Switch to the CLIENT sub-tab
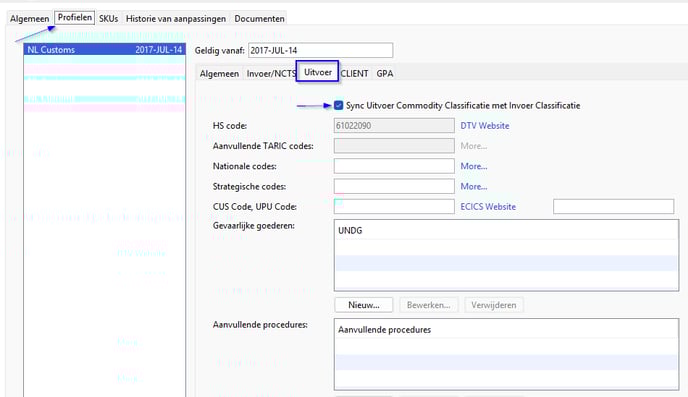Screen dimensions: 688x397 click(355, 74)
